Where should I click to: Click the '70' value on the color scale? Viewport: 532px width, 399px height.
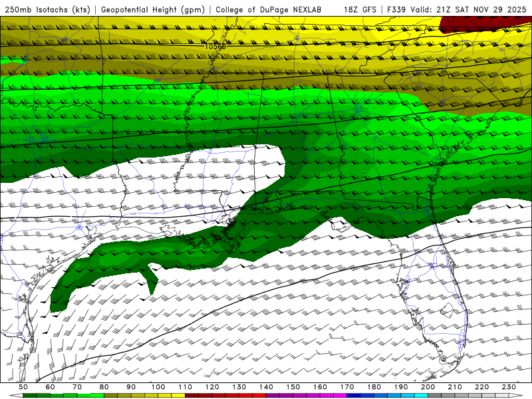[77, 387]
